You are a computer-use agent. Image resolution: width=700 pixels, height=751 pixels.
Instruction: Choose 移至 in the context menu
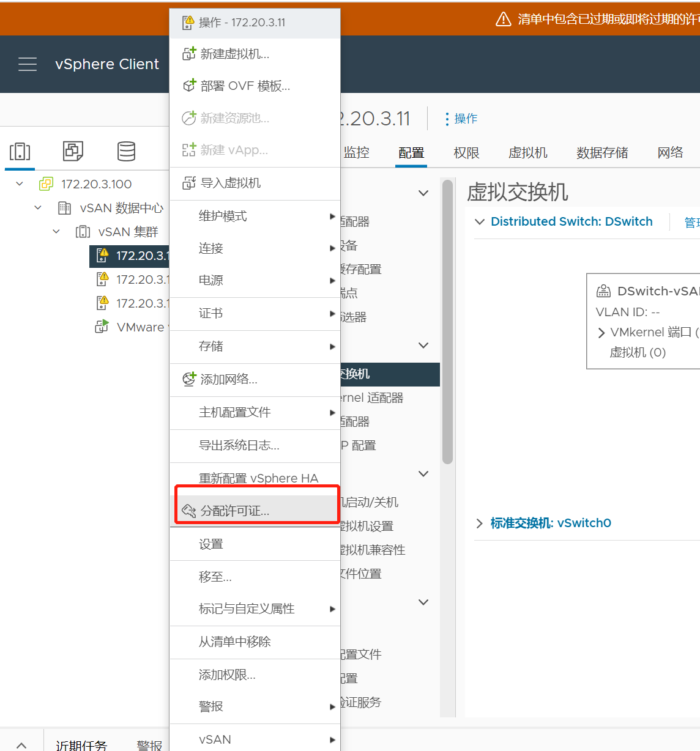tap(255, 577)
